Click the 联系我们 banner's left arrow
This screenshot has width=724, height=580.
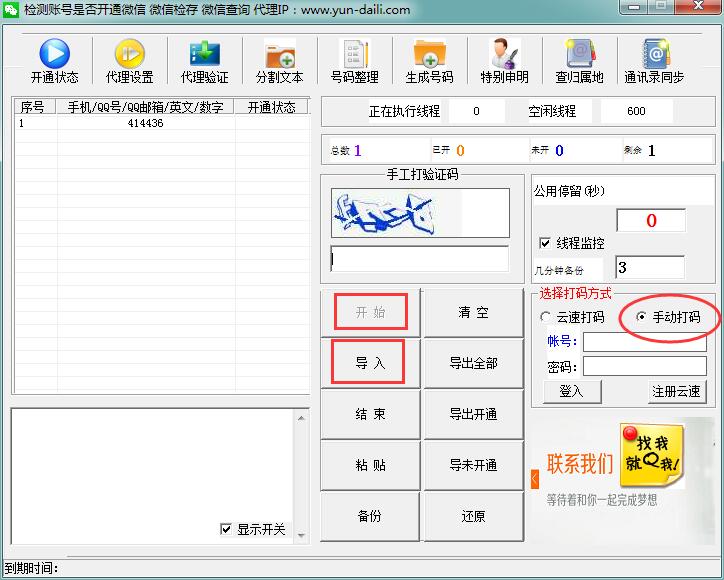[535, 479]
